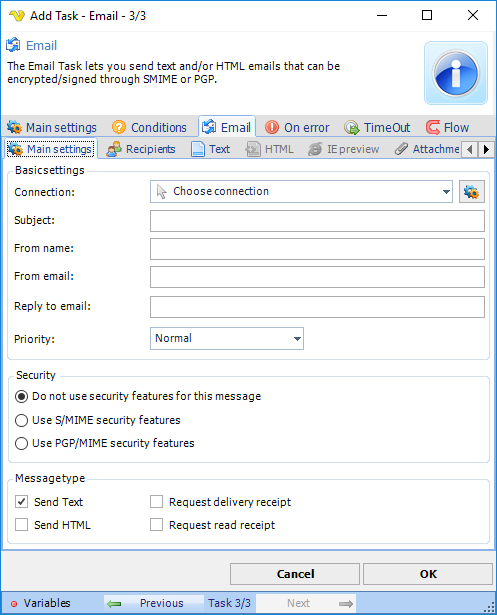The height and width of the screenshot is (615, 497).
Task: Click the window resize grip
Action: pos(489,607)
